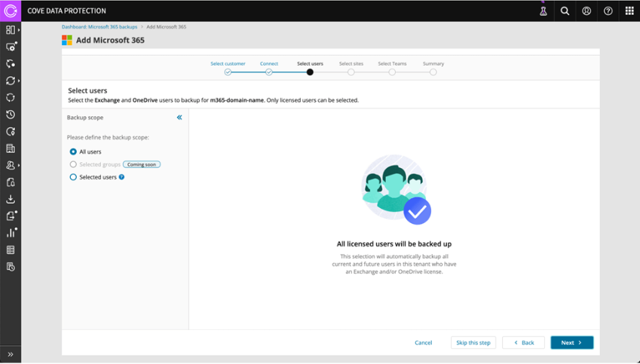Click the Cove Data Protection logo icon
The height and width of the screenshot is (364, 640).
click(11, 11)
